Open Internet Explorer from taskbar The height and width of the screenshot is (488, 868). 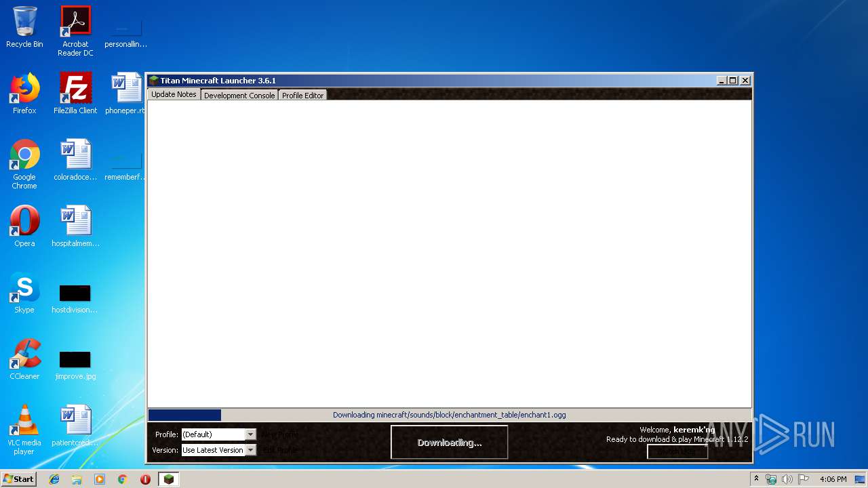point(54,479)
